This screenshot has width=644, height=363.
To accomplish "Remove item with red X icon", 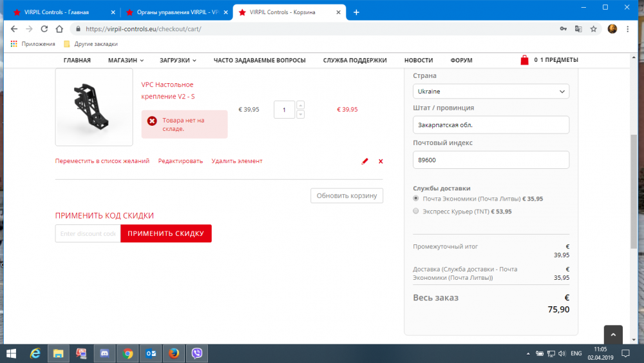I will click(381, 161).
